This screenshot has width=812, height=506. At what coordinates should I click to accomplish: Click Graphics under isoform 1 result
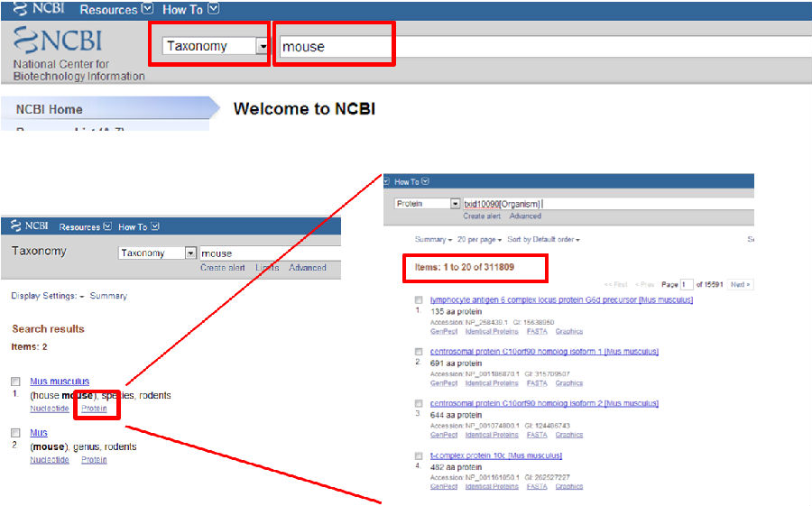569,383
